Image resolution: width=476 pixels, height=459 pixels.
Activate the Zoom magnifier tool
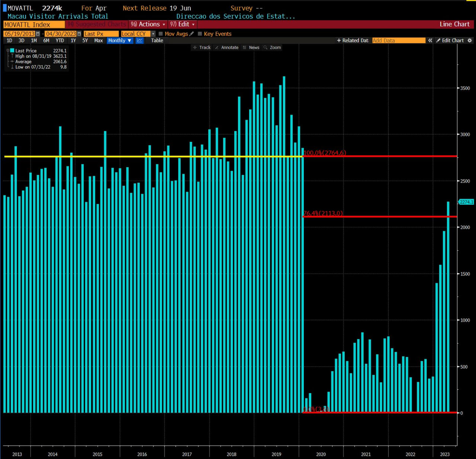click(272, 47)
